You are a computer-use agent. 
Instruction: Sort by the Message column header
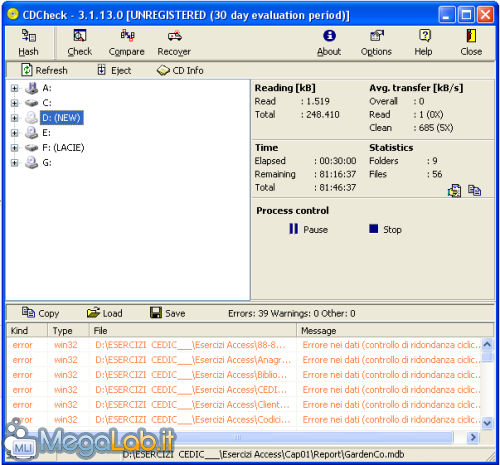pos(395,331)
